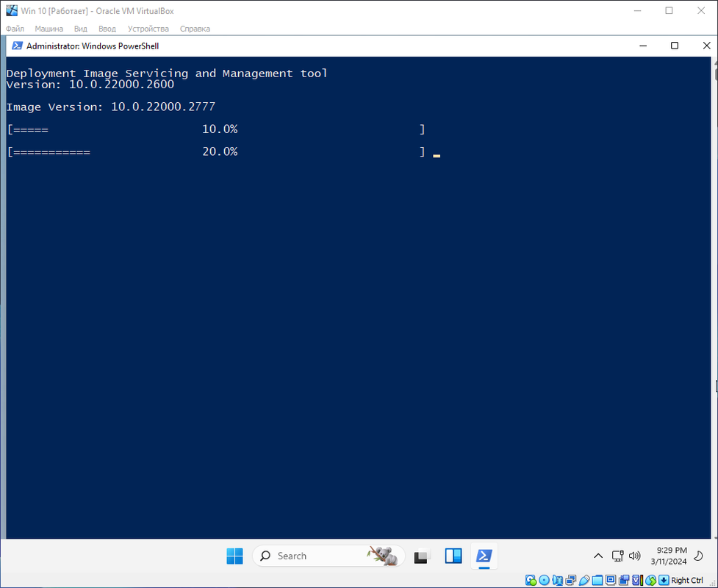Image resolution: width=718 pixels, height=588 pixels.
Task: Open the Вид menu
Action: [81, 29]
